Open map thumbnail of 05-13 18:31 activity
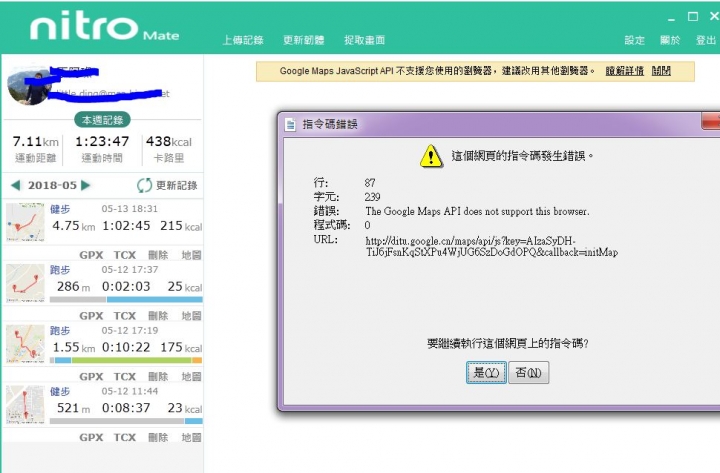The width and height of the screenshot is (720, 473). (x=25, y=222)
